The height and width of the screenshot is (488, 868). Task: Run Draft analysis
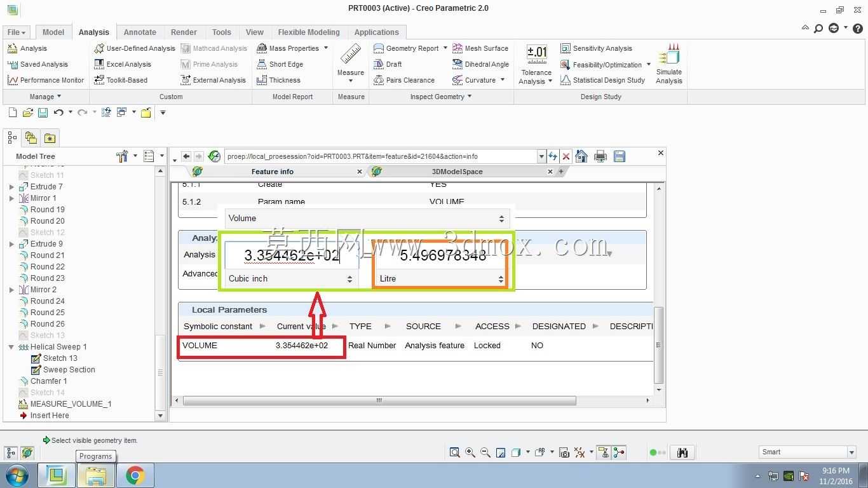point(388,64)
